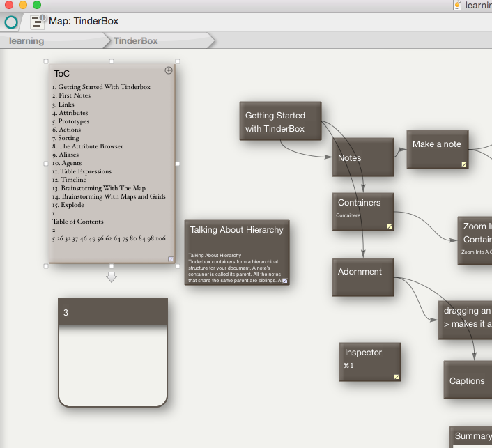The height and width of the screenshot is (448, 492).
Task: Click the top-middle resize handle of ToC
Action: coord(112,61)
